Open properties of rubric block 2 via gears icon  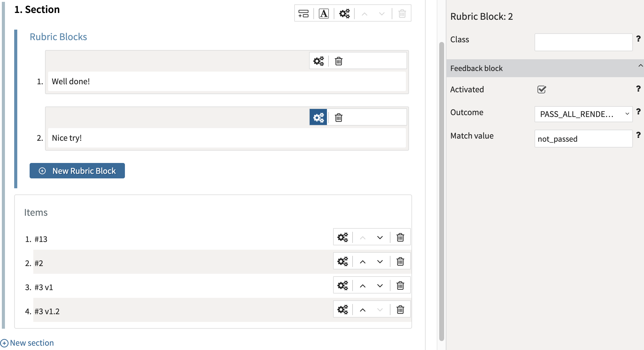pos(318,117)
